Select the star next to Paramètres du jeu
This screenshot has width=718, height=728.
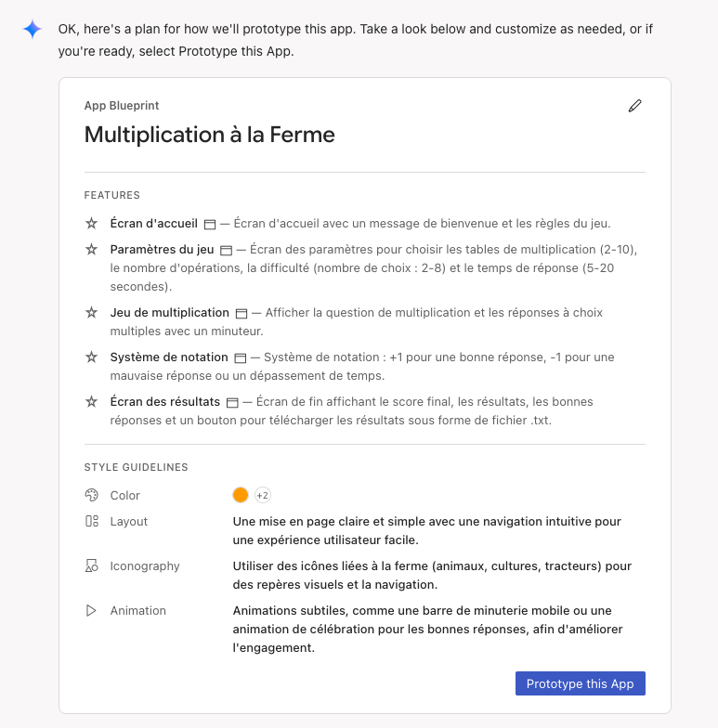[91, 250]
